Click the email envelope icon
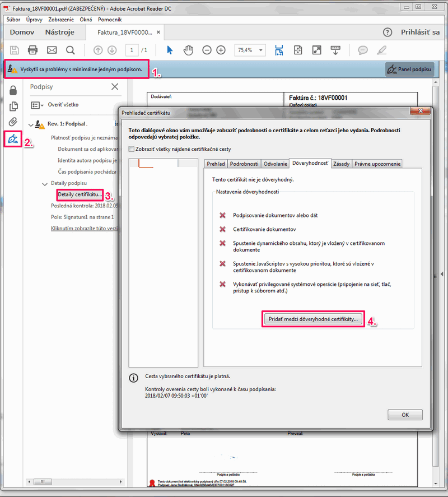Image resolution: width=448 pixels, height=497 pixels. click(x=52, y=50)
